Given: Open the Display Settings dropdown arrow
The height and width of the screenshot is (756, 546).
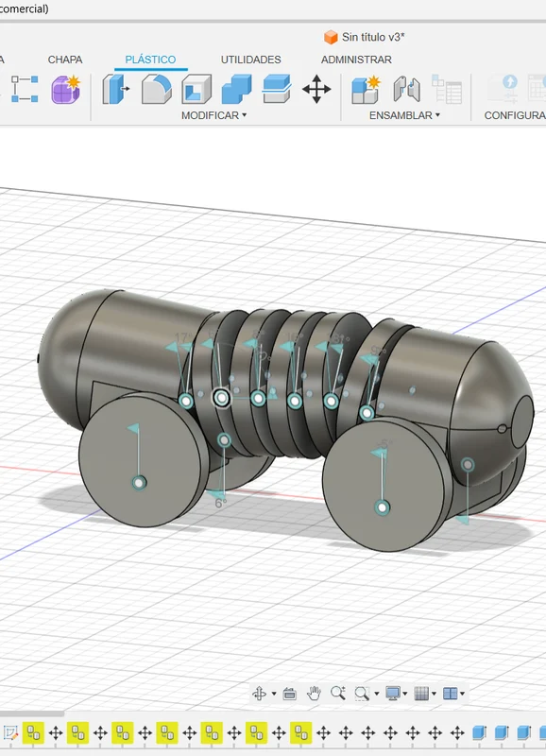Looking at the screenshot, I should pos(405,694).
